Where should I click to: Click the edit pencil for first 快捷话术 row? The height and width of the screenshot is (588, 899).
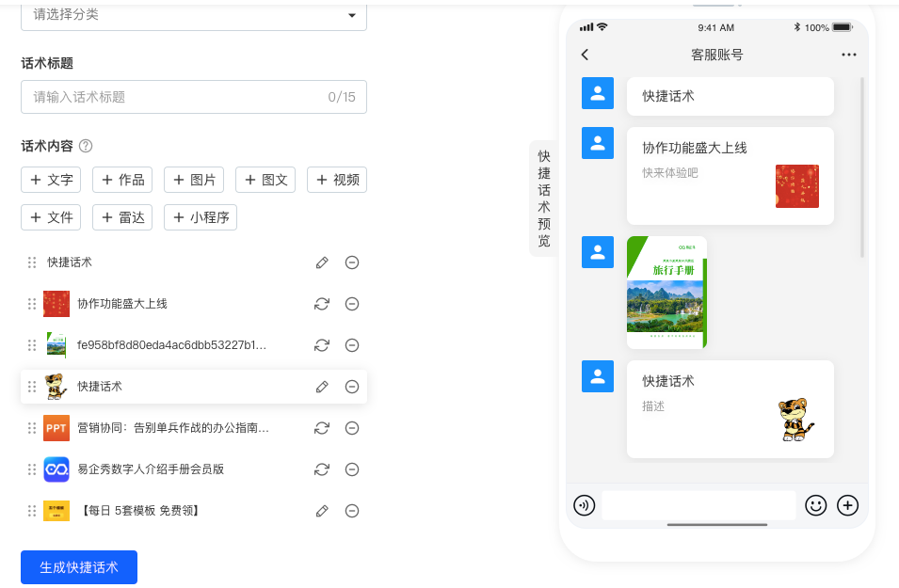point(322,262)
